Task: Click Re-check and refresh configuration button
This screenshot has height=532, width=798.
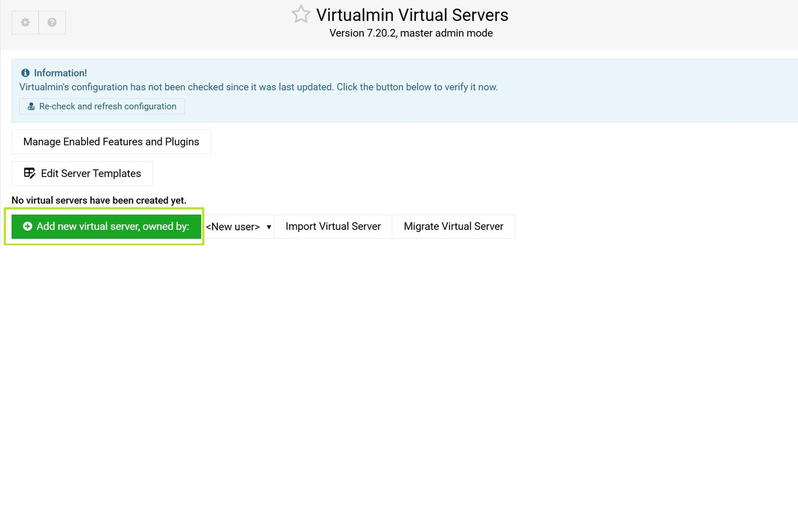Action: pos(102,106)
